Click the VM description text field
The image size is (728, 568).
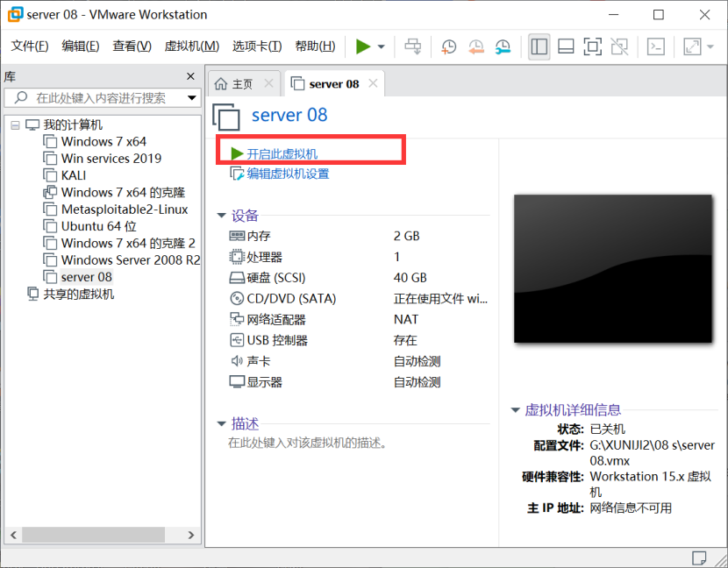click(308, 444)
